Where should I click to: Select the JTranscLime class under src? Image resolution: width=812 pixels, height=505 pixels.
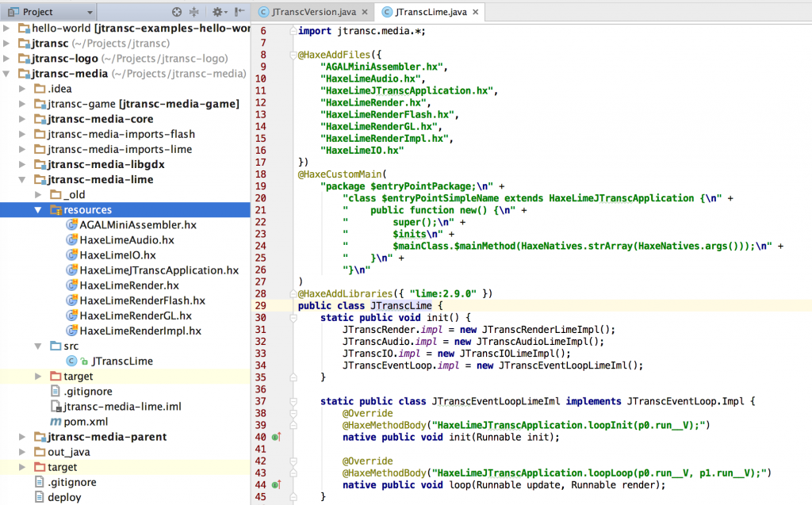tap(122, 361)
